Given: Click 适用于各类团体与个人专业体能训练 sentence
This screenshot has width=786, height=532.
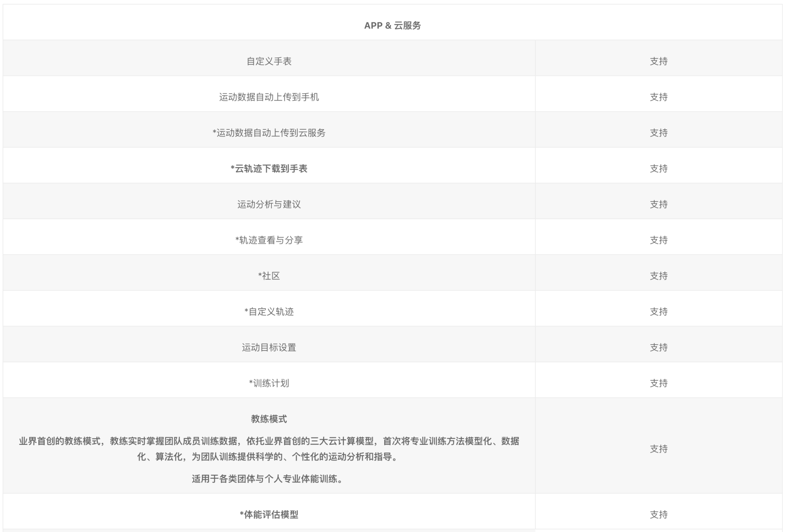Looking at the screenshot, I should [268, 479].
